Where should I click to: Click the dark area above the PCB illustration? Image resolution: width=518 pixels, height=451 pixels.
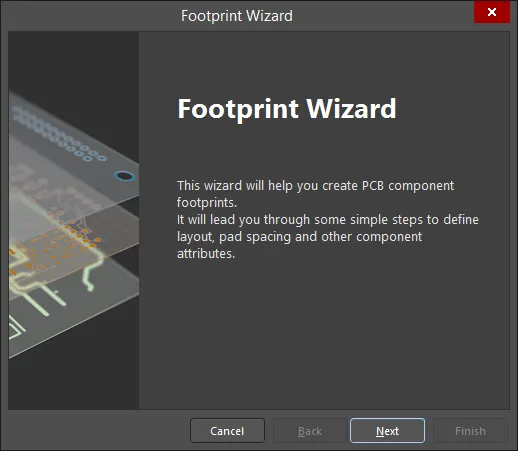tap(74, 60)
